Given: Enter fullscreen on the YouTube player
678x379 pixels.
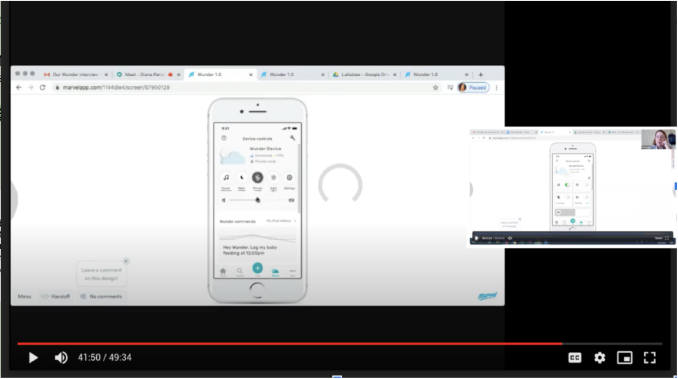Looking at the screenshot, I should pyautogui.click(x=649, y=357).
